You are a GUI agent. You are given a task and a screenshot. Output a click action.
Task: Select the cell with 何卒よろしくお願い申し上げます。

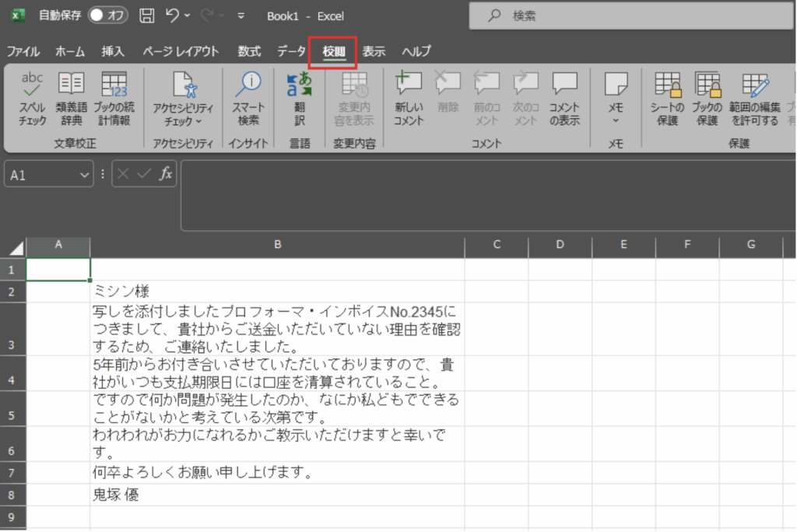(x=278, y=473)
